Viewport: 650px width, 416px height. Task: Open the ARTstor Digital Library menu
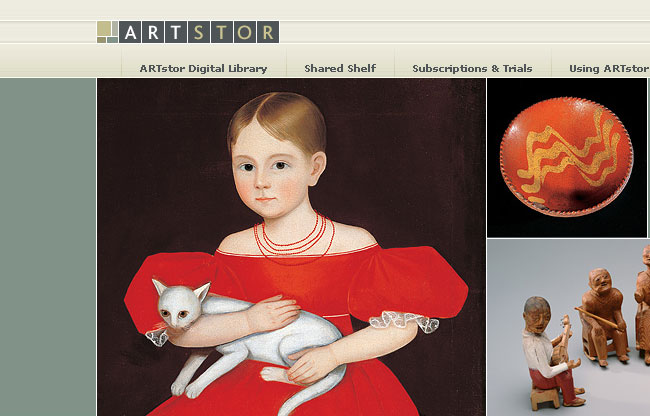(x=203, y=68)
